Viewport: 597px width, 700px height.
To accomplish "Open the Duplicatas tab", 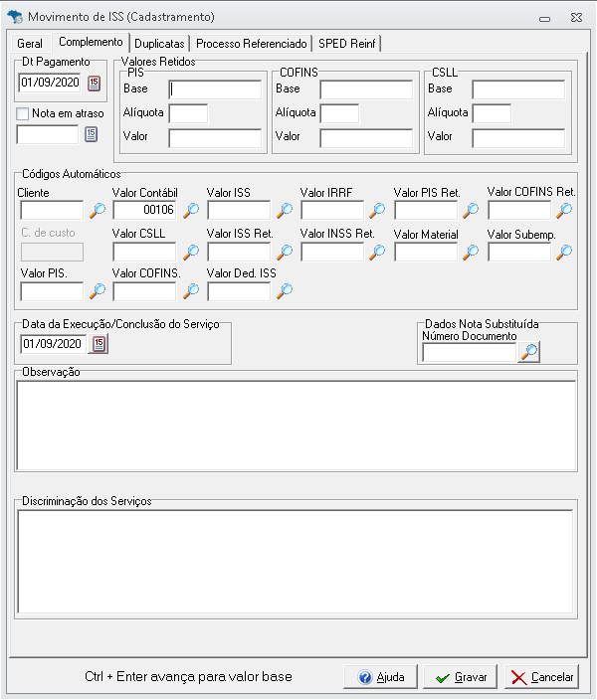I will point(159,44).
